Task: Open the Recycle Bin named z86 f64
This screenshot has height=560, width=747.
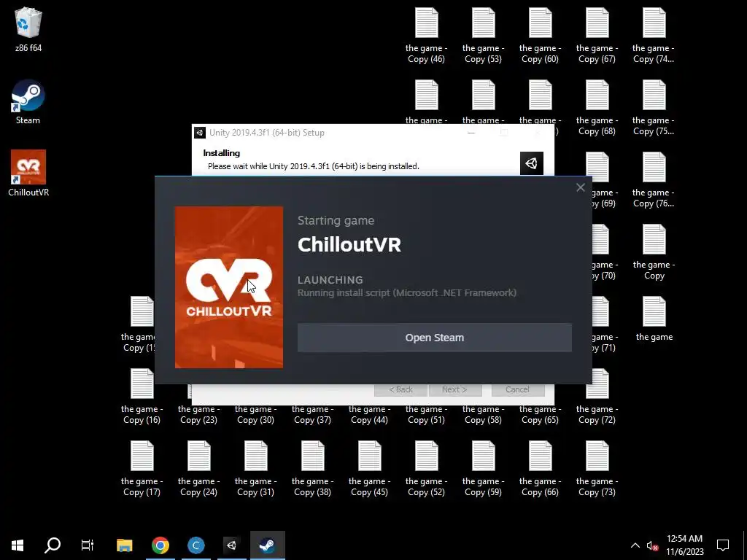Action: (x=28, y=29)
